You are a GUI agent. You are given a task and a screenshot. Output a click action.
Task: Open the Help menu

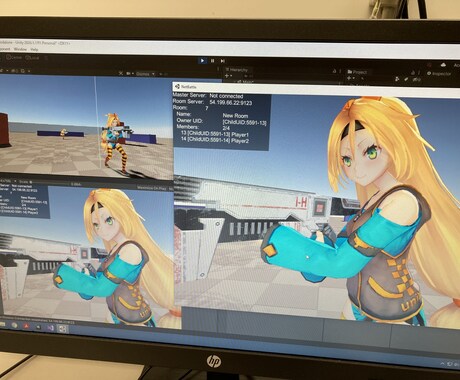click(x=34, y=49)
